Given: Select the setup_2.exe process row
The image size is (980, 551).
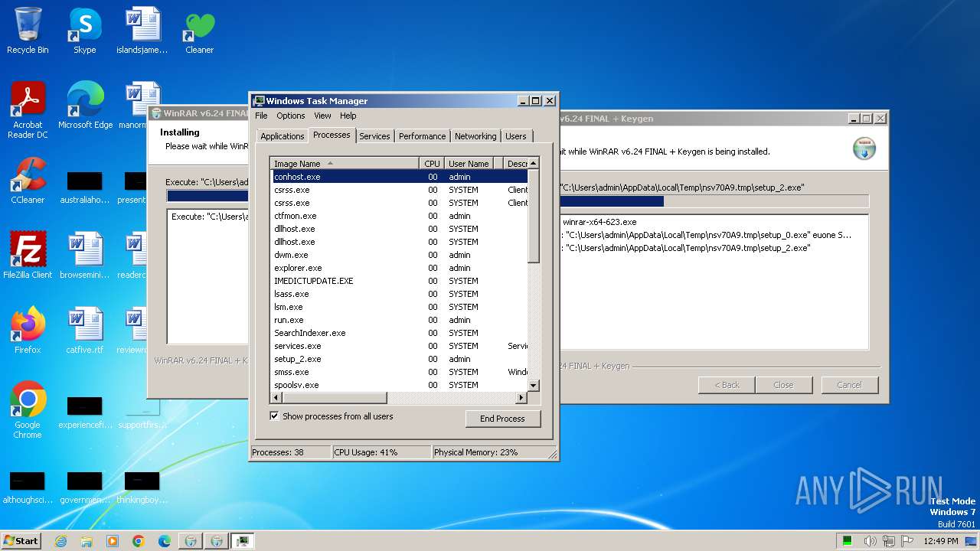Looking at the screenshot, I should pyautogui.click(x=400, y=359).
